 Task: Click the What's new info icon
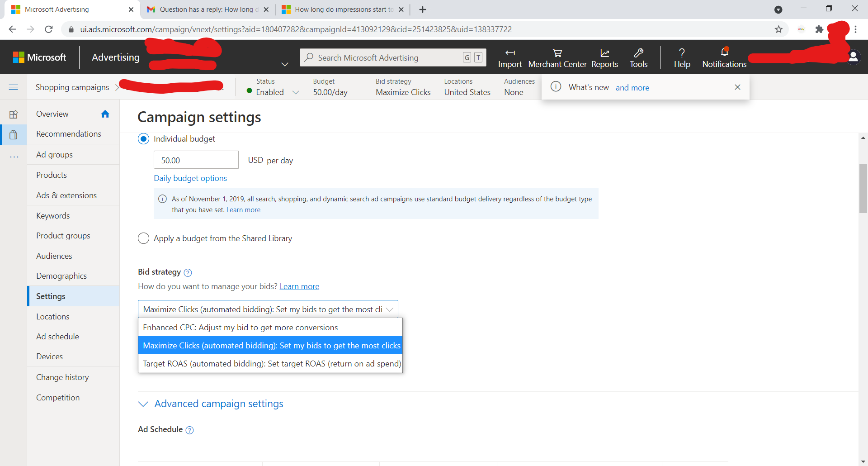tap(556, 86)
